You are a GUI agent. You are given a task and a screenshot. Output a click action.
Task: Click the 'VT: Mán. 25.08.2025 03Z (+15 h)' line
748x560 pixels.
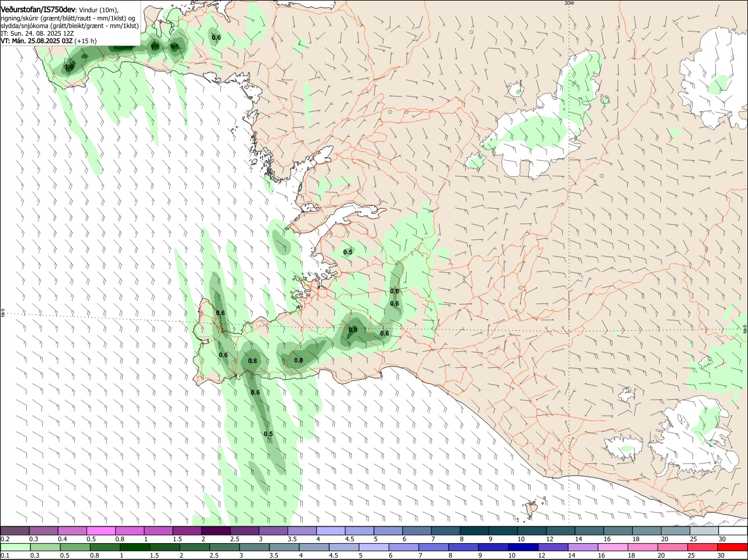coord(49,41)
